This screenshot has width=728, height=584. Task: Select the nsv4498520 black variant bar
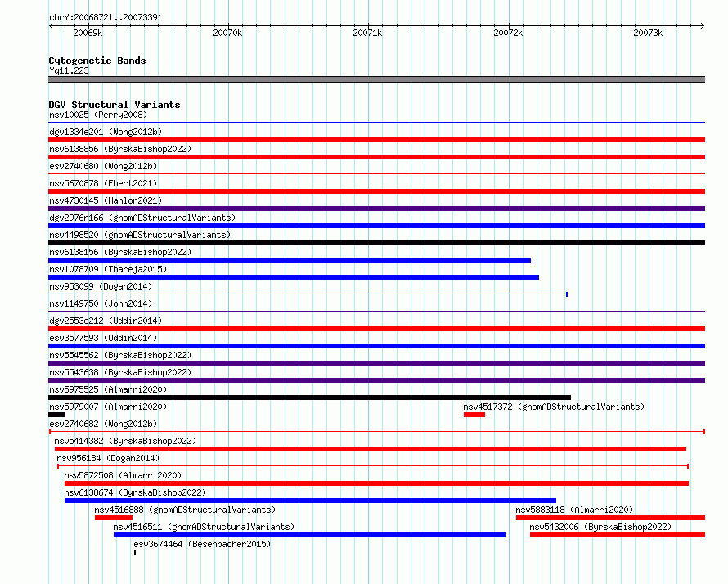click(x=376, y=243)
